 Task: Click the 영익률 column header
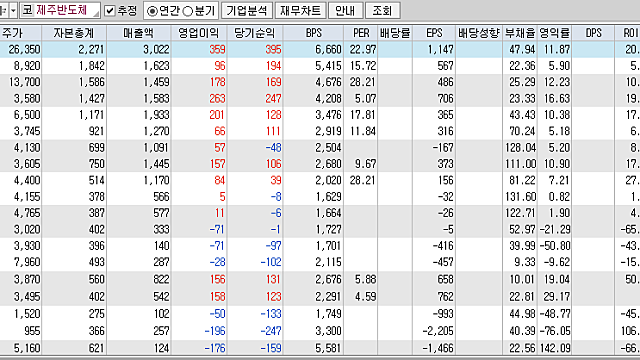[555, 33]
